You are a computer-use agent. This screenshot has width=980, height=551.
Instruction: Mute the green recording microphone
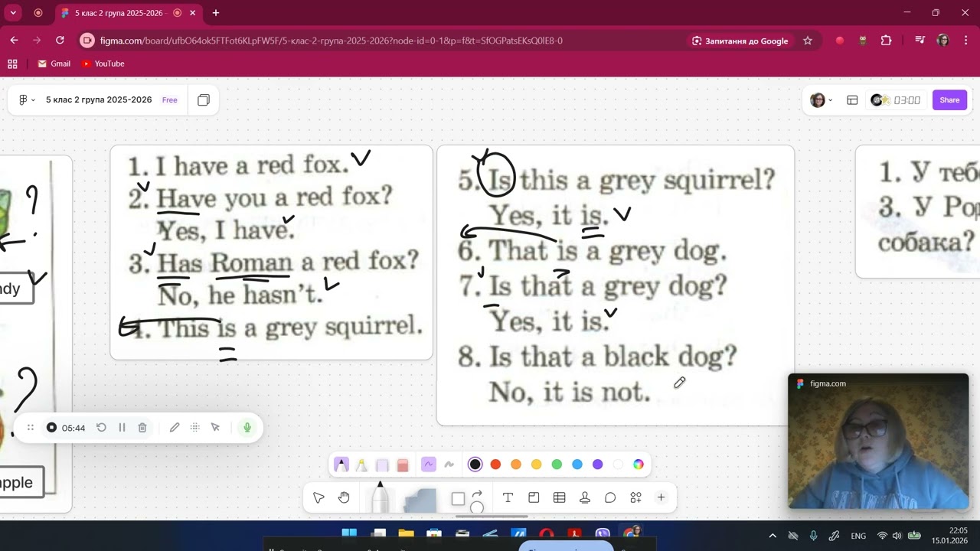click(x=247, y=428)
